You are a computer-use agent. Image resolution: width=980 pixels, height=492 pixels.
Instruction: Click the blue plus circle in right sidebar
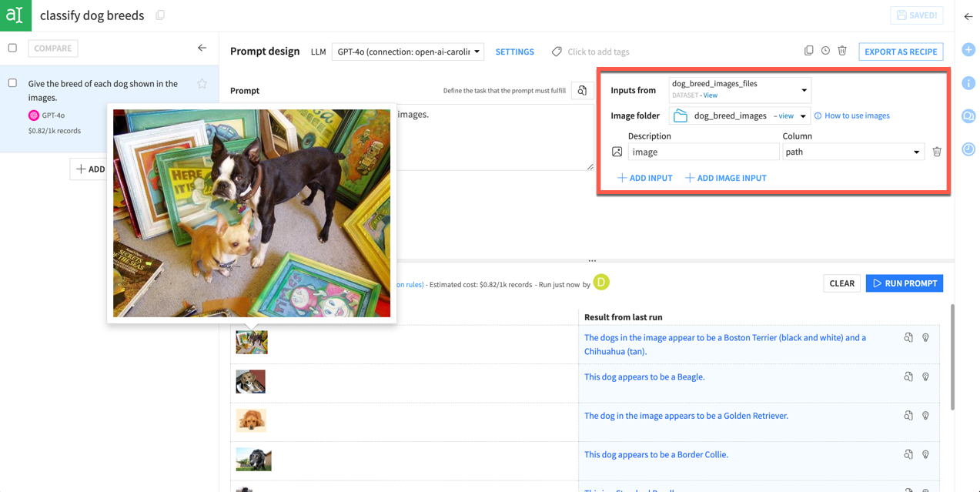point(968,50)
